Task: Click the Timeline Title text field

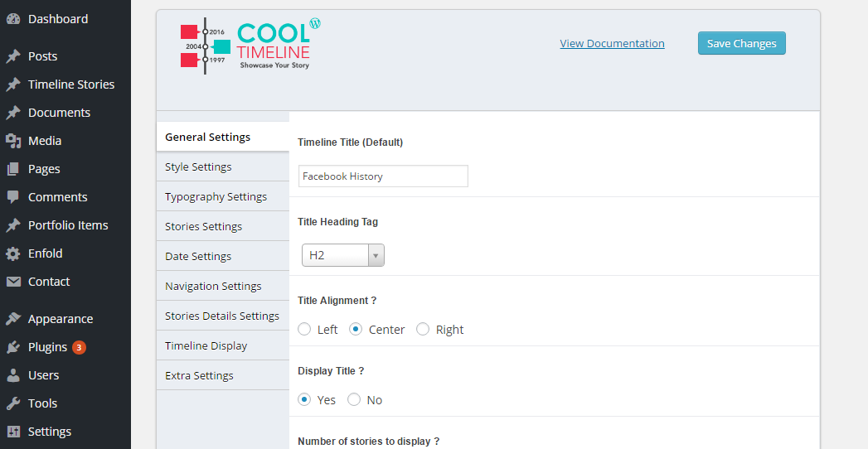Action: coord(383,176)
